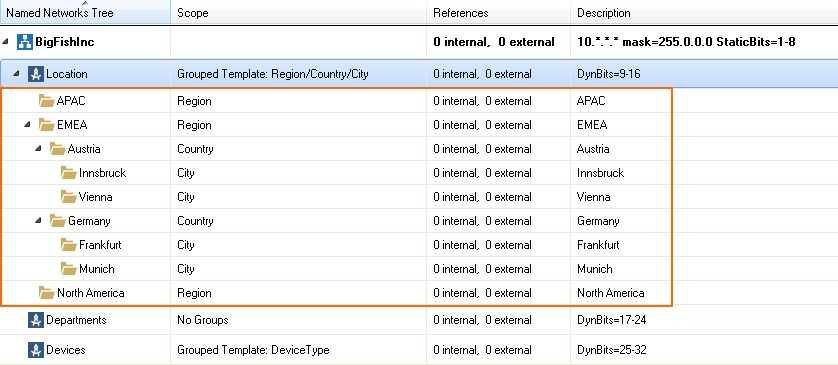Collapse the Germany country node
The width and height of the screenshot is (838, 365).
tap(38, 221)
